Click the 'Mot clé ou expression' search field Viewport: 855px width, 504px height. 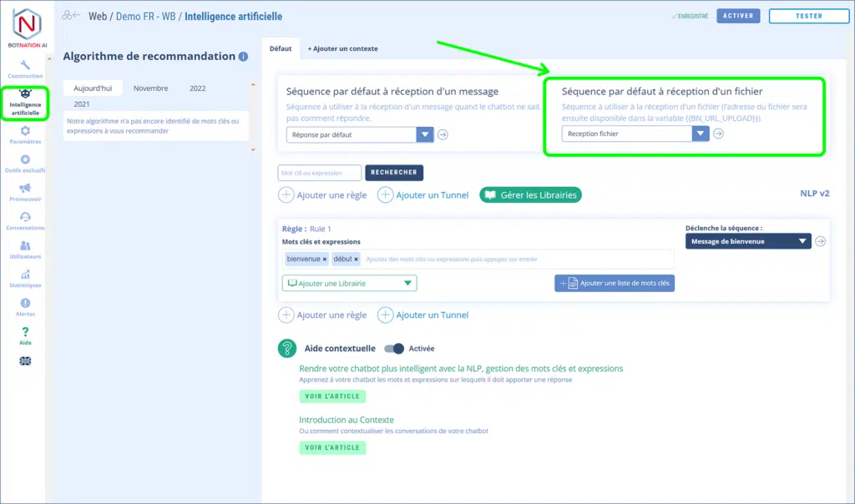click(319, 173)
